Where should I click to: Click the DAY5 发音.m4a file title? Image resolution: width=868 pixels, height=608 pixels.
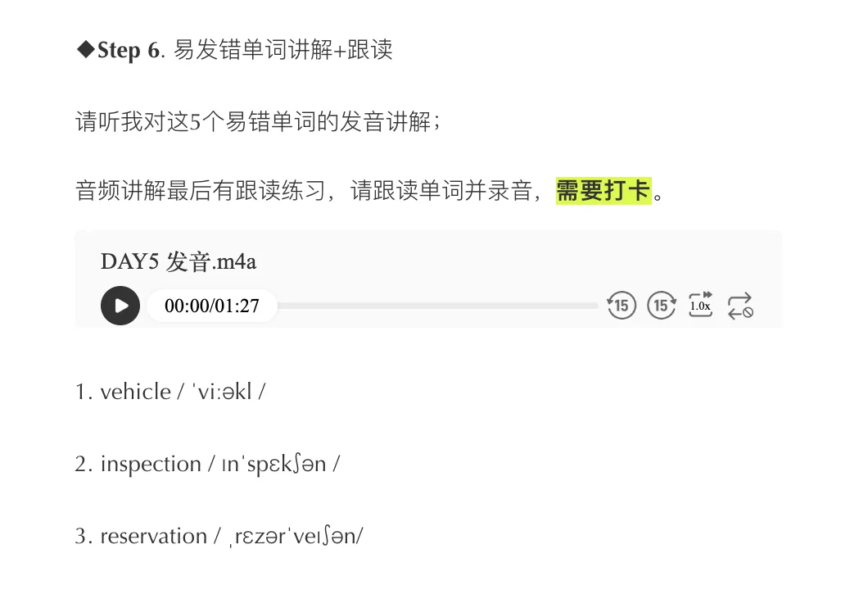point(179,261)
